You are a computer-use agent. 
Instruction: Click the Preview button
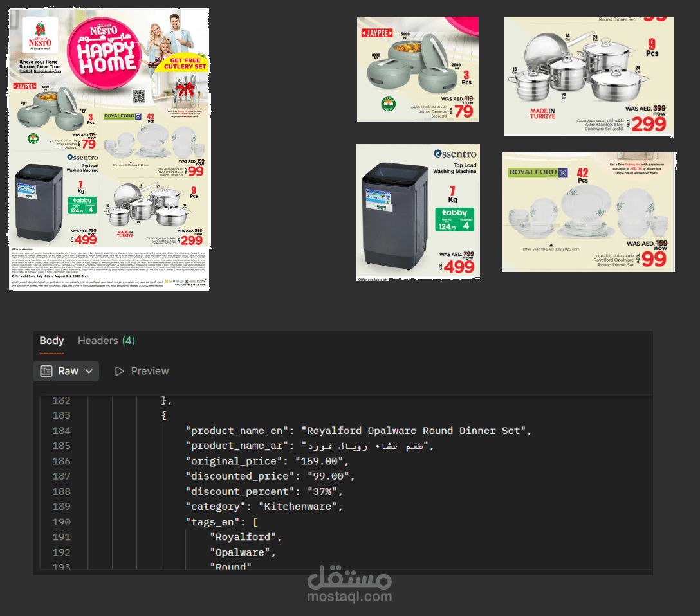pyautogui.click(x=142, y=371)
